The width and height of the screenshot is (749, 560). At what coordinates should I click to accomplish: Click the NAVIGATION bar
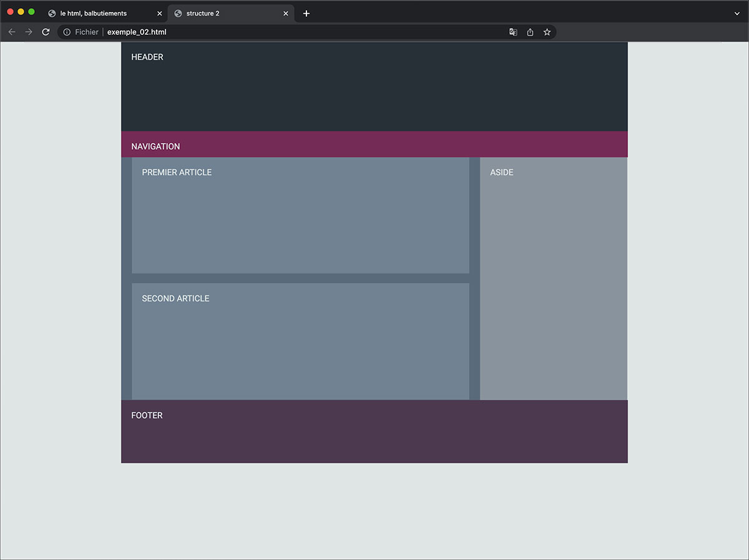click(374, 145)
